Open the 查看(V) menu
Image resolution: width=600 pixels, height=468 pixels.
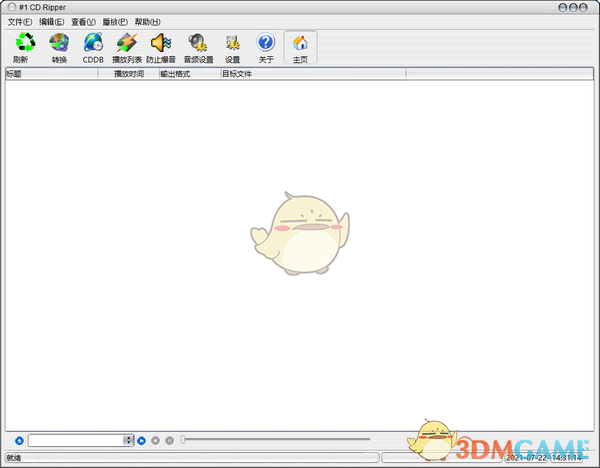pyautogui.click(x=83, y=22)
